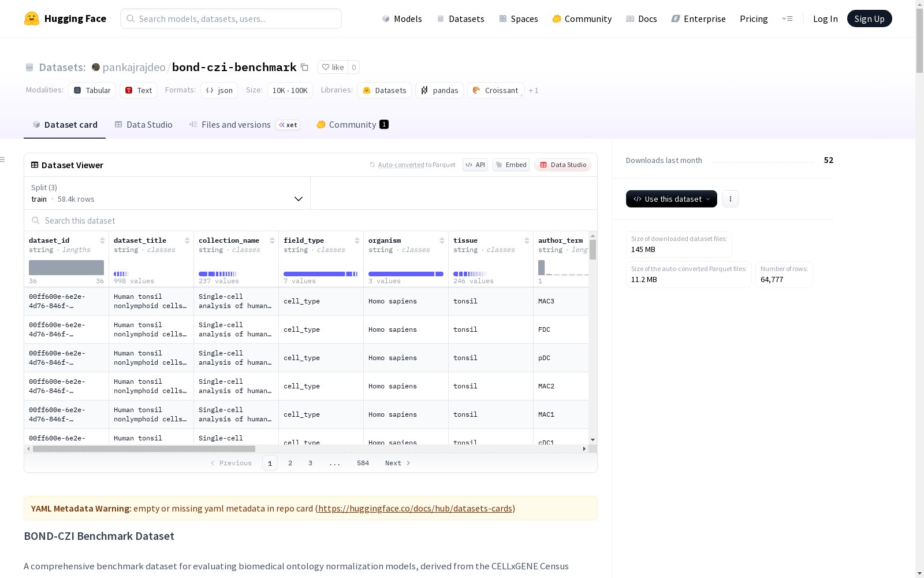924x578 pixels.
Task: Select the Text modality tag
Action: point(139,90)
